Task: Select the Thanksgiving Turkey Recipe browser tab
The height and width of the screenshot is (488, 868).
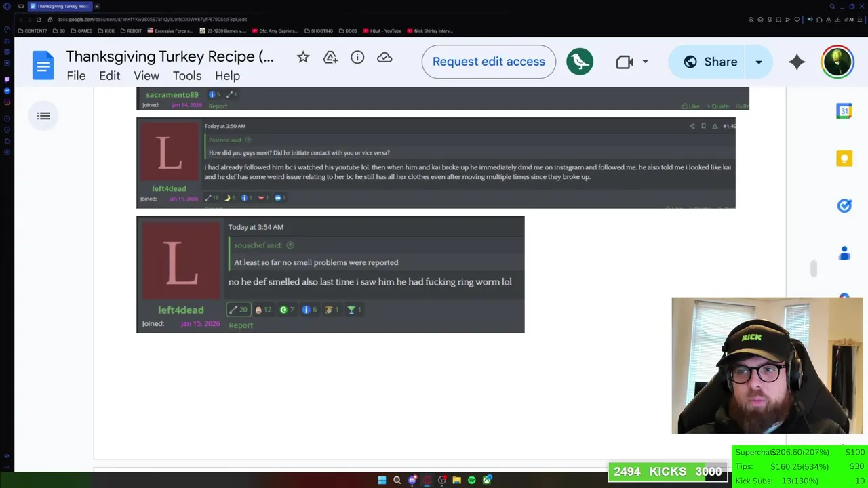Action: [60, 6]
